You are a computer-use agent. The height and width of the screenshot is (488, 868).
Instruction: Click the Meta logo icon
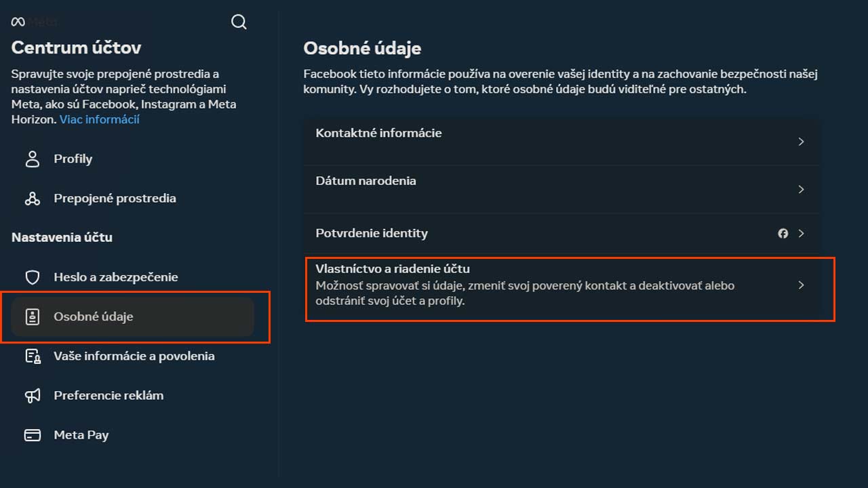coord(18,22)
